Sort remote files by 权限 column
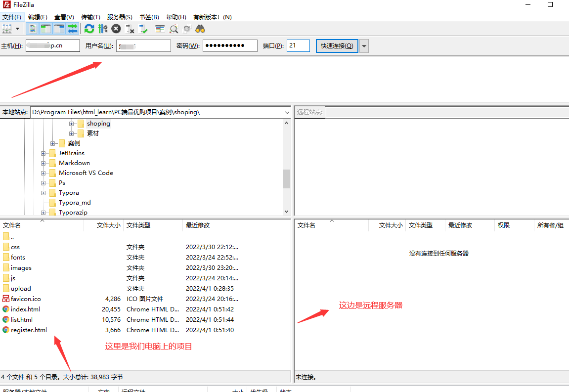Viewport: 569px width, 392px height. [514, 225]
